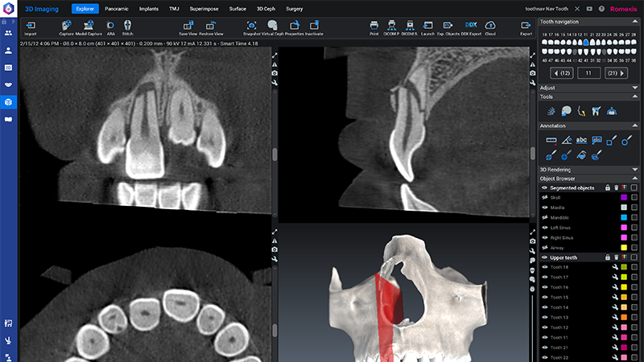Check the Tooth 16 checkbox
This screenshot has height=362, width=644.
pyautogui.click(x=634, y=287)
